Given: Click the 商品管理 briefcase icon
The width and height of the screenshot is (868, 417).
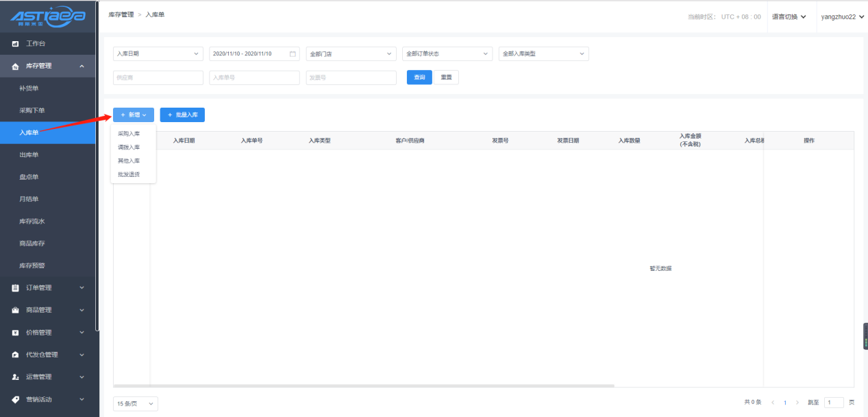Looking at the screenshot, I should click(x=15, y=310).
